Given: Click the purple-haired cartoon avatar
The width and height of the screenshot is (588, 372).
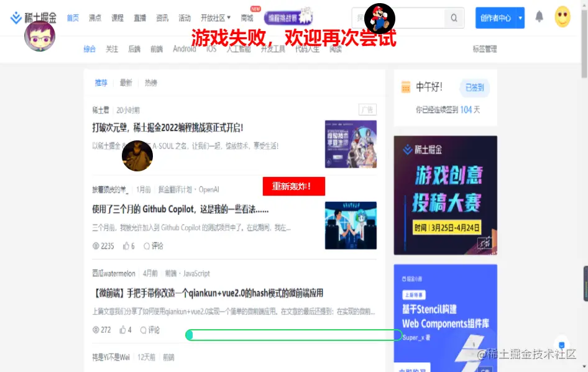Looking at the screenshot, I should pos(40,36).
